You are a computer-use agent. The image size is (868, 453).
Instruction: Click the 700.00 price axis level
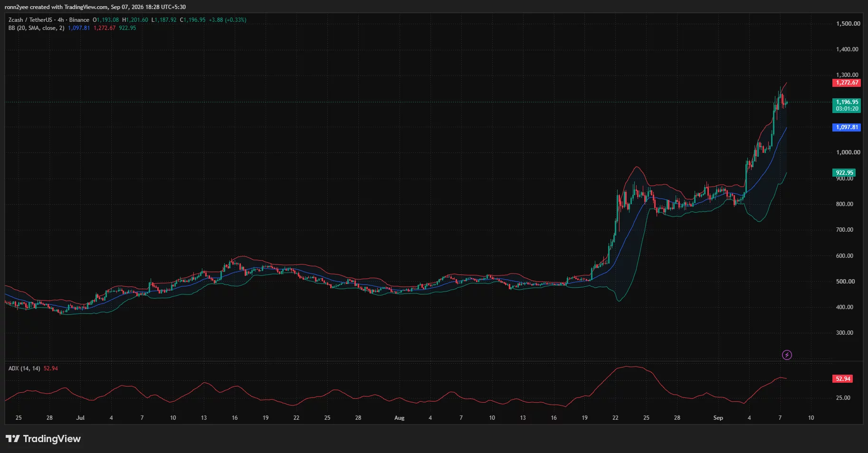point(845,230)
